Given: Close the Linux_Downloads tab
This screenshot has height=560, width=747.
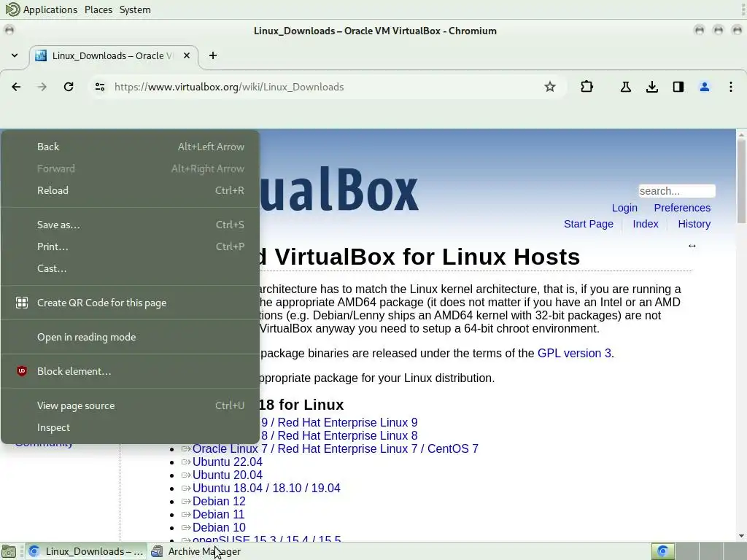Looking at the screenshot, I should (x=187, y=55).
